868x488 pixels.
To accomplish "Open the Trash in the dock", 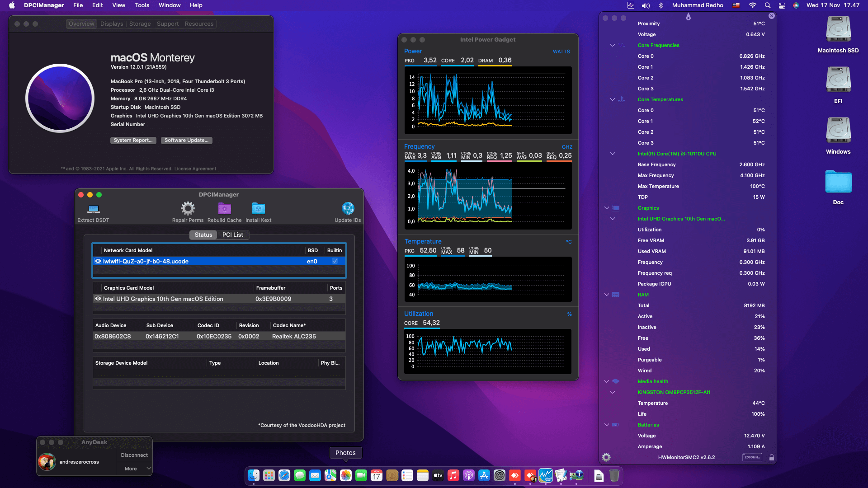I will 614,475.
